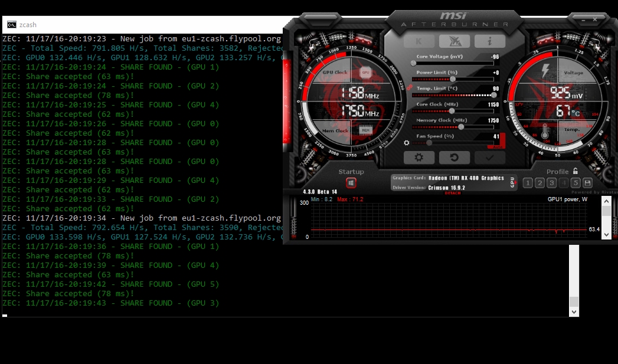Click the lightning bolt voltage icon
Screen dimensions: 618x364
pos(545,71)
